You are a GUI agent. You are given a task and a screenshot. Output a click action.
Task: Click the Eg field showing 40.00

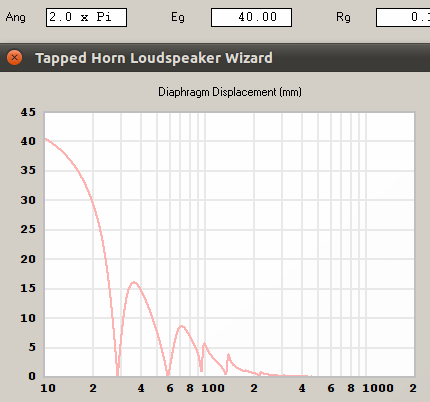[x=251, y=18]
